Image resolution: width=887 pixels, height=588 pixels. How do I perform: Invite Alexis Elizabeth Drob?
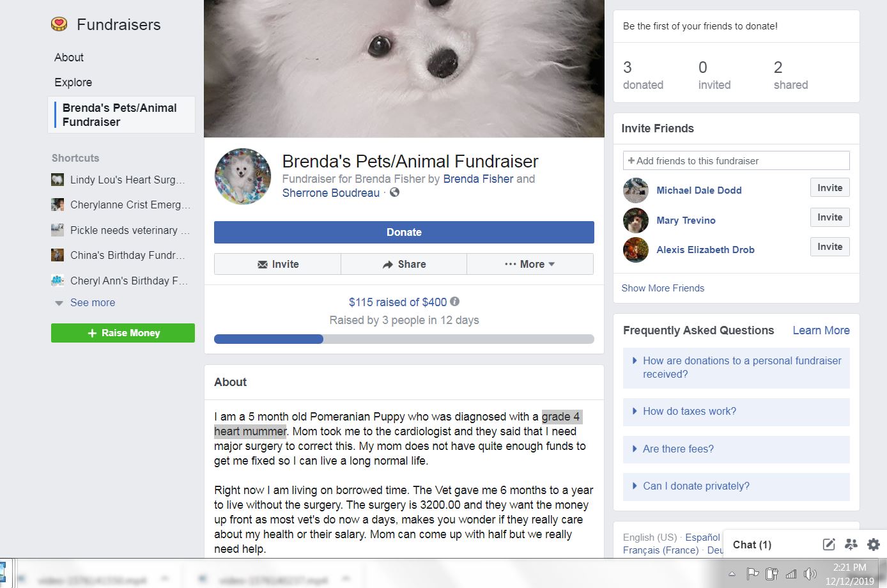click(x=829, y=247)
